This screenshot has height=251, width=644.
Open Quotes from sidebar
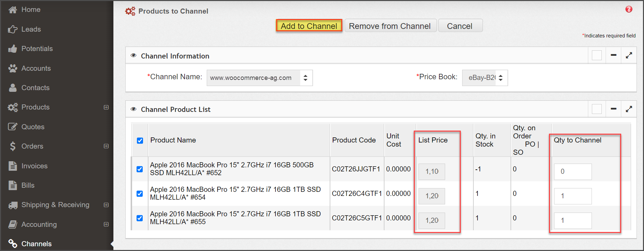(33, 127)
